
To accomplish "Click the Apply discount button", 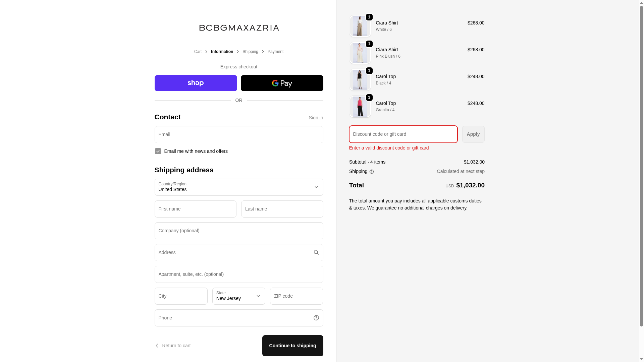I will (473, 134).
